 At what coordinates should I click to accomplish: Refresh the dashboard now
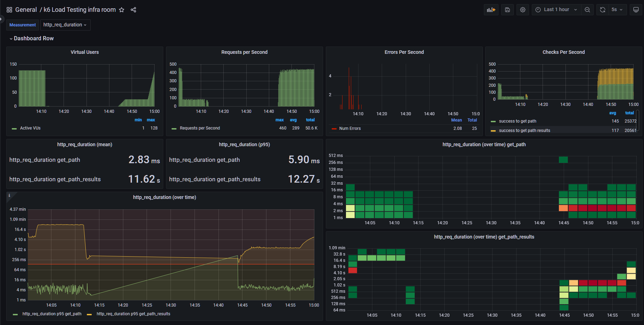click(x=602, y=10)
